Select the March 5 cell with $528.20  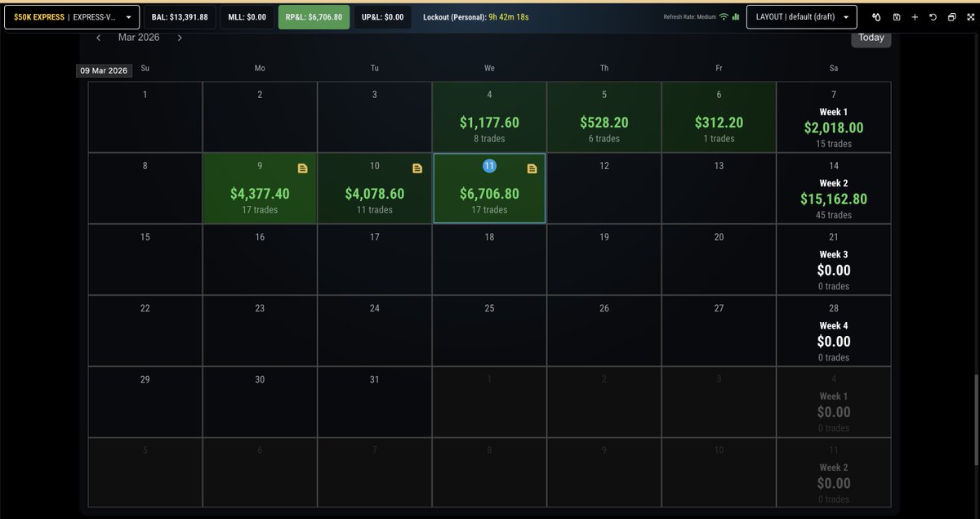pos(604,117)
